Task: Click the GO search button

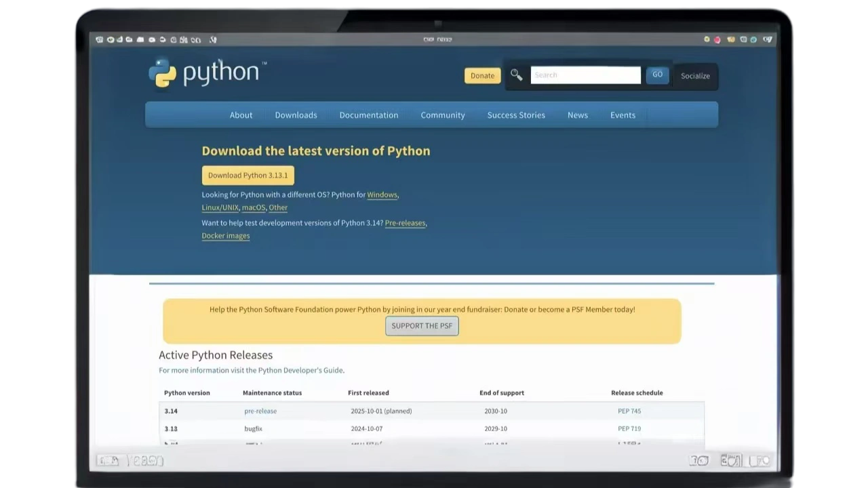Action: coord(657,75)
